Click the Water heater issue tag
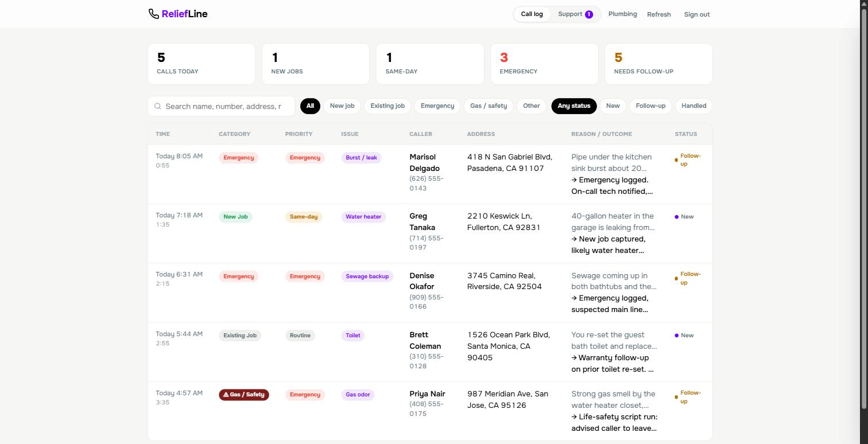This screenshot has width=868, height=444. [363, 217]
